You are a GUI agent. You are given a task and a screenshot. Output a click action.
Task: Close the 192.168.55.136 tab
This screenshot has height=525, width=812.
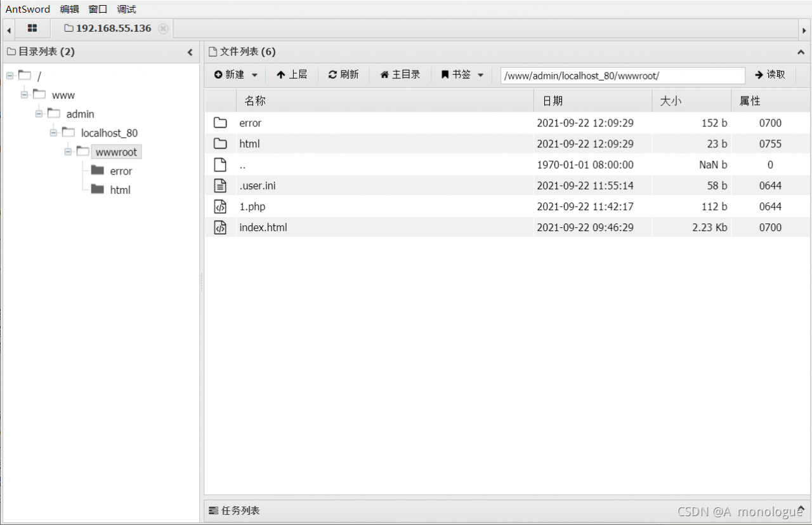click(163, 29)
